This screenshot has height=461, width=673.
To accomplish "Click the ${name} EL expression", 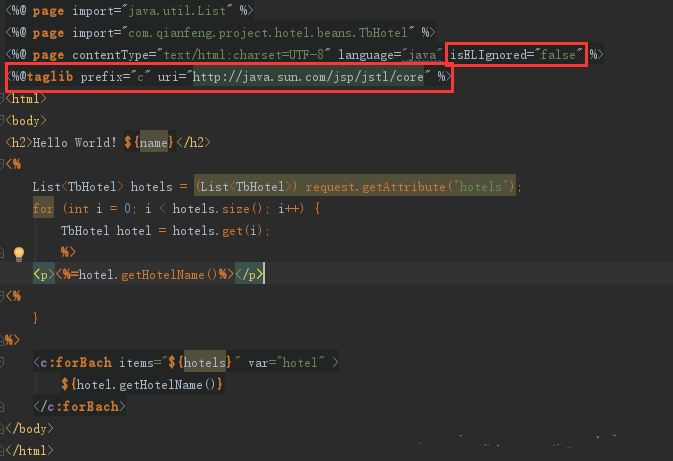I will click(149, 143).
